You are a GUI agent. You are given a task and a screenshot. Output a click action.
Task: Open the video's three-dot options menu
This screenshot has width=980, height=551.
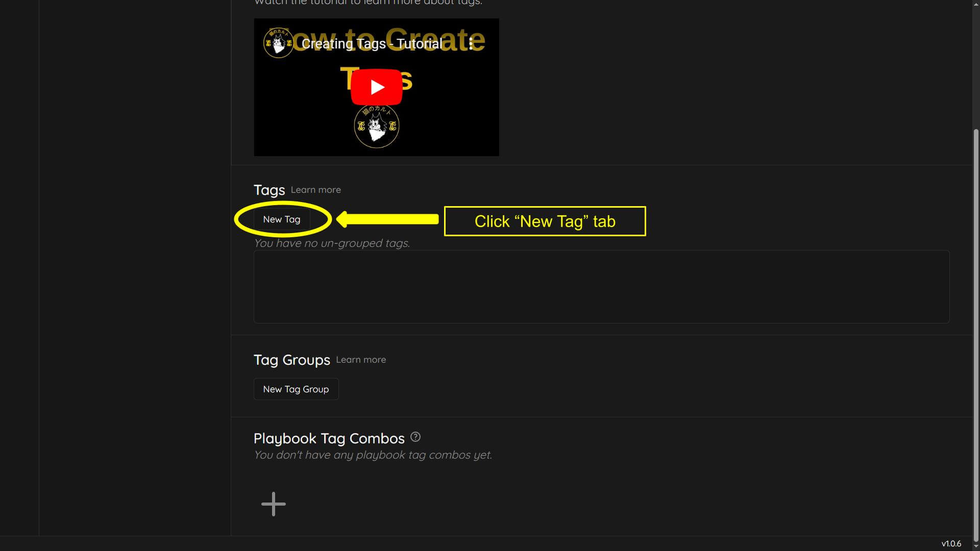(x=471, y=43)
